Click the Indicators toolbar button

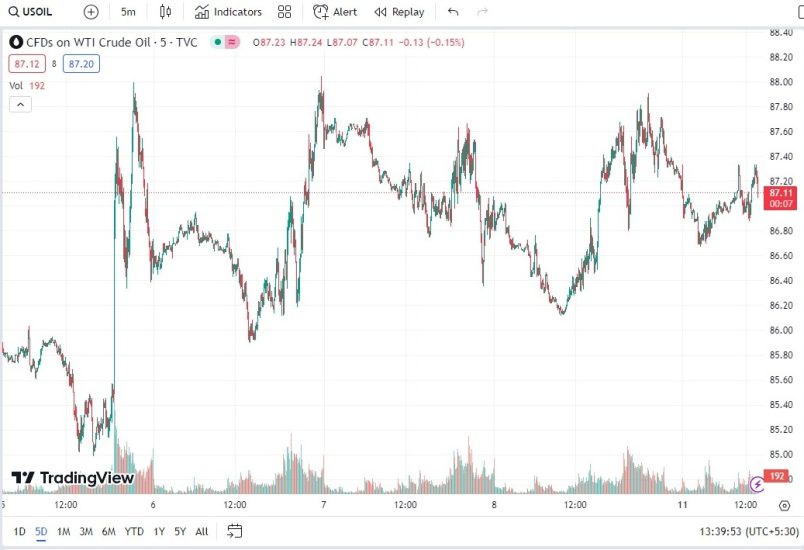[228, 12]
